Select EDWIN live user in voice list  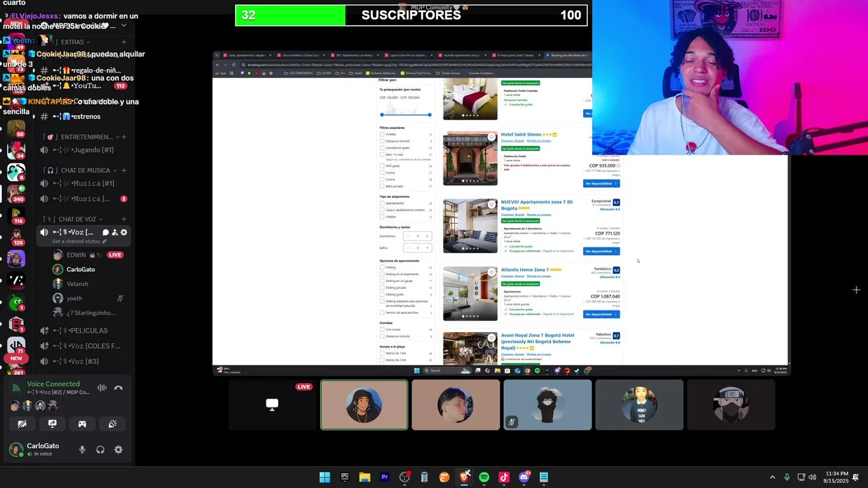pos(88,255)
